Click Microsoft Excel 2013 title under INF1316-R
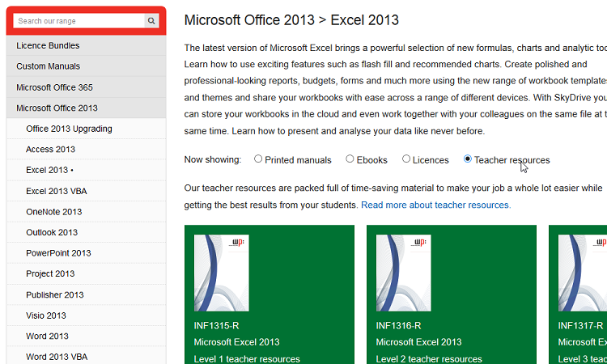Screen dimensions: 607x364 tap(419, 342)
